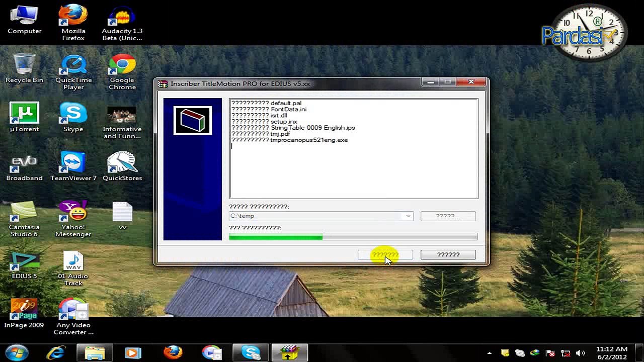644x362 pixels.
Task: Switch to the WinRAR taskbar button
Action: 289,352
